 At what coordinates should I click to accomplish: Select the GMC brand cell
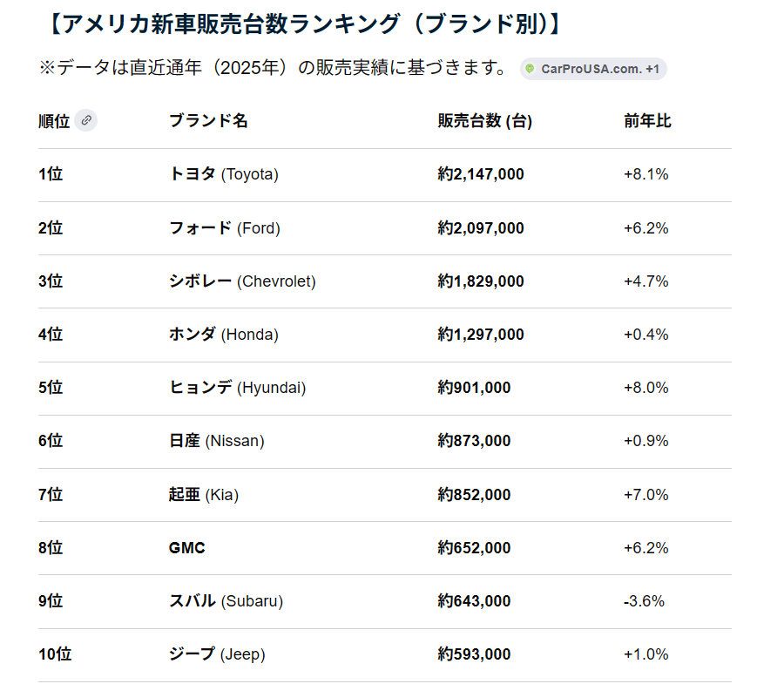(187, 548)
